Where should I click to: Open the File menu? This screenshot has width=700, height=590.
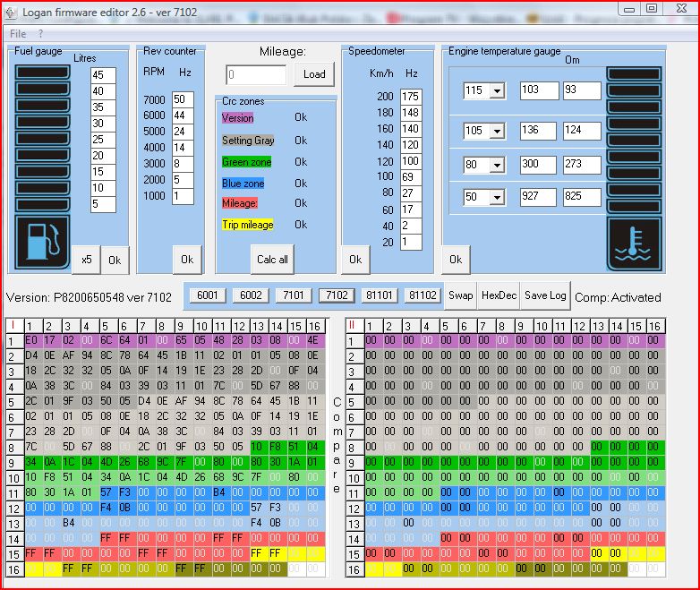point(18,33)
